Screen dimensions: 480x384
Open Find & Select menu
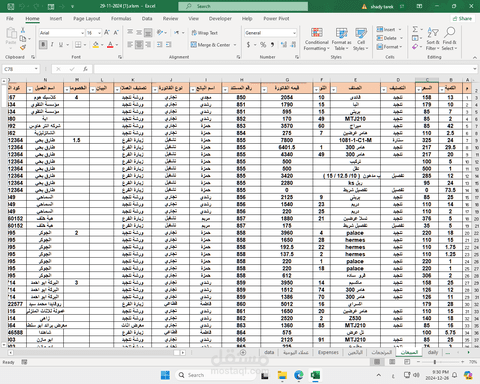click(x=449, y=39)
